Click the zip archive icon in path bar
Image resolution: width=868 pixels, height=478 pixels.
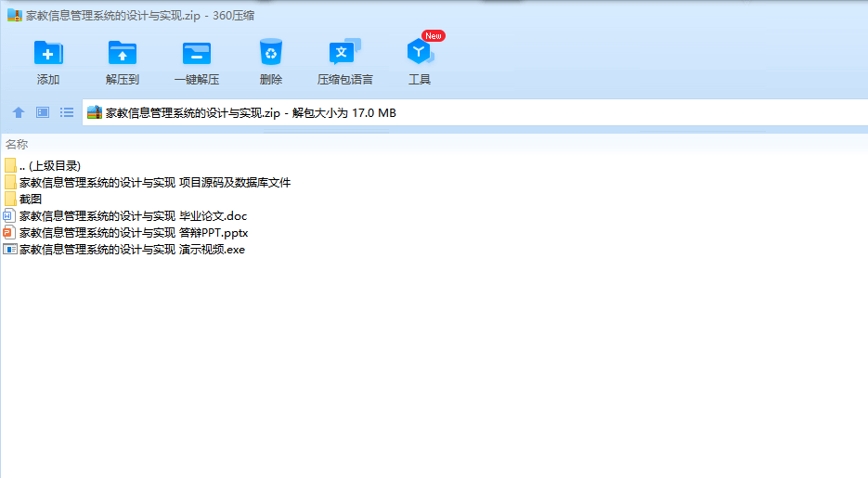point(95,112)
